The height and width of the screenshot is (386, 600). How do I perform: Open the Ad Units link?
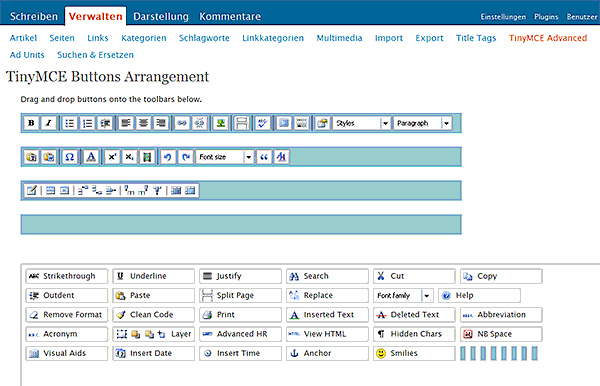(27, 55)
